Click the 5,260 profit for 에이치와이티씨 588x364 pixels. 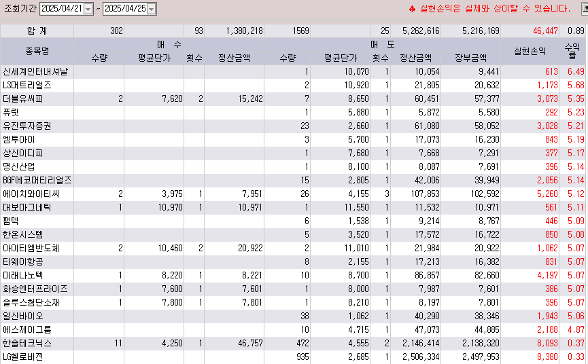pos(547,194)
